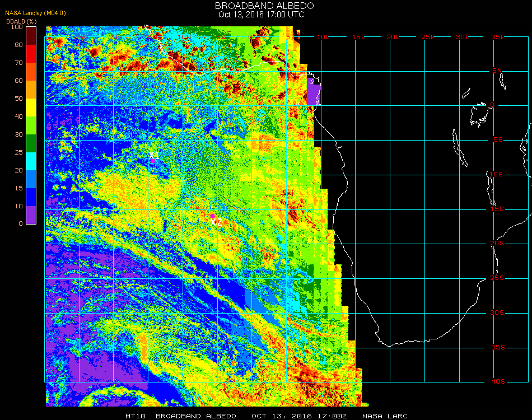Click the BROADBAND ALBEDO title text
Viewport: 532px width, 420px height.
[x=264, y=6]
